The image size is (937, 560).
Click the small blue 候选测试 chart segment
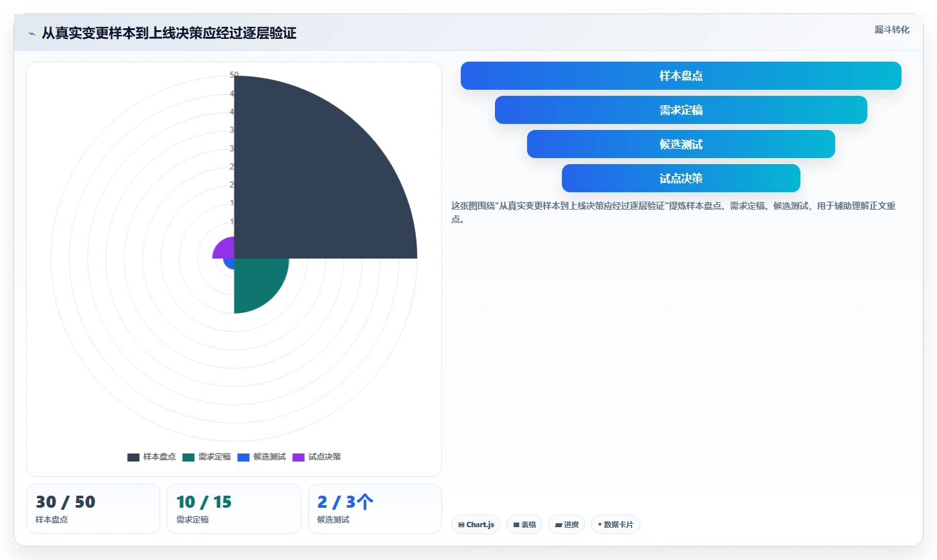(x=230, y=263)
